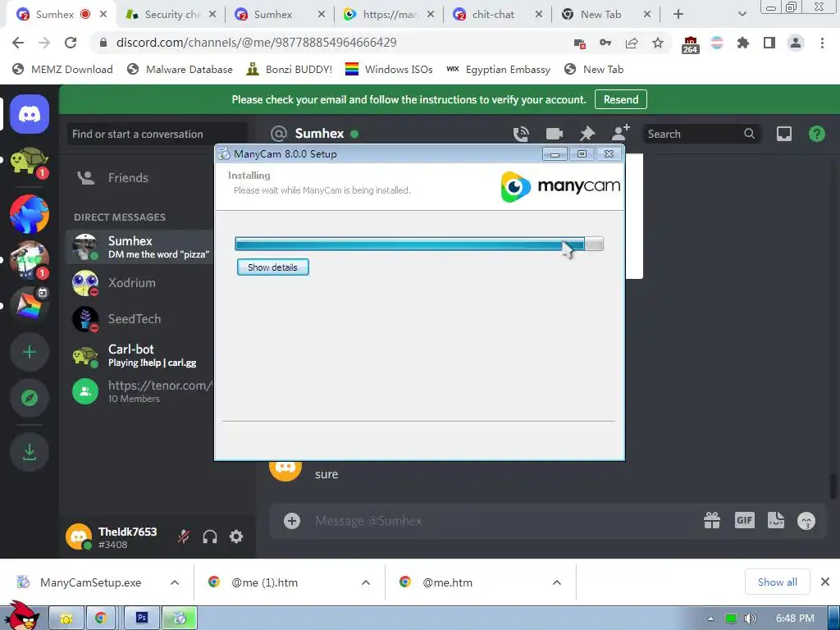Click Find or start a conversation field

[x=157, y=134]
